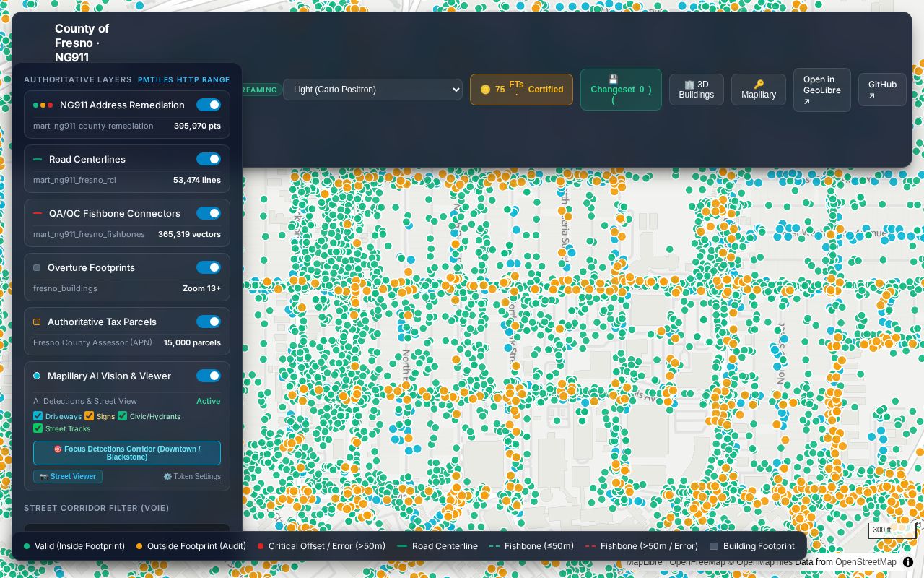Viewport: 924px width, 578px height.
Task: Click the "Zoom 13+" text
Action: (201, 288)
